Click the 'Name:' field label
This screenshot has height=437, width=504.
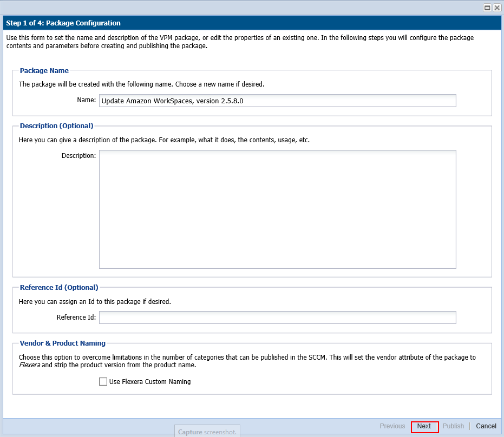86,101
